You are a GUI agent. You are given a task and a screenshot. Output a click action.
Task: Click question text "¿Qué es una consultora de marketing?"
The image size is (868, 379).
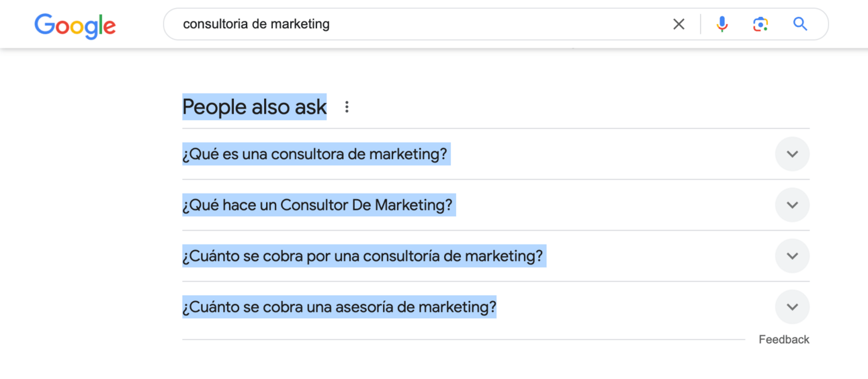click(x=314, y=154)
